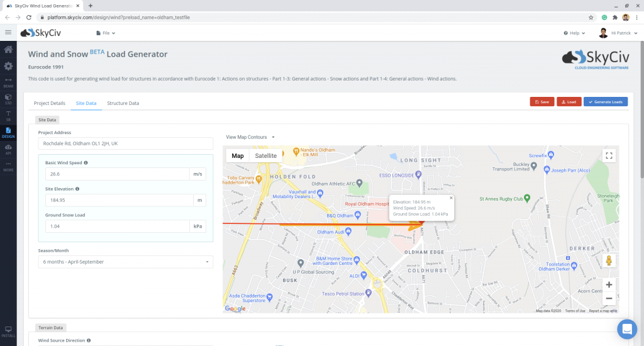Switch map to Satellite view

point(265,155)
